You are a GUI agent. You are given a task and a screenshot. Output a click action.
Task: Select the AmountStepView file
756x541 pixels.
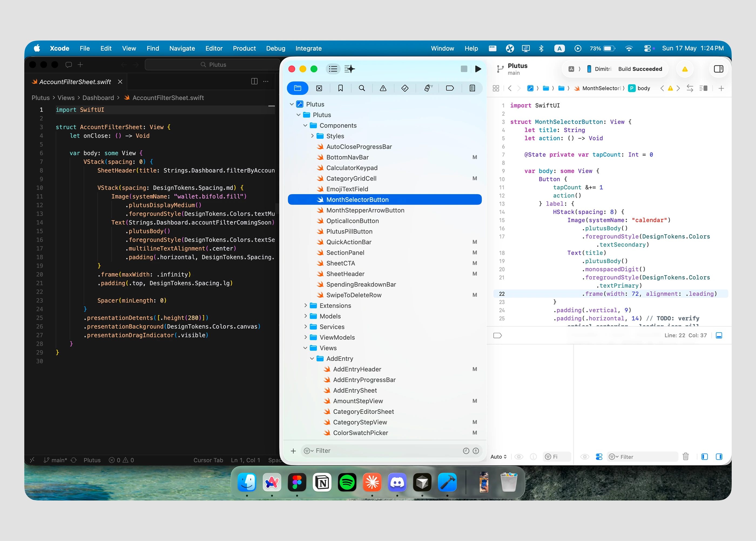(385, 401)
